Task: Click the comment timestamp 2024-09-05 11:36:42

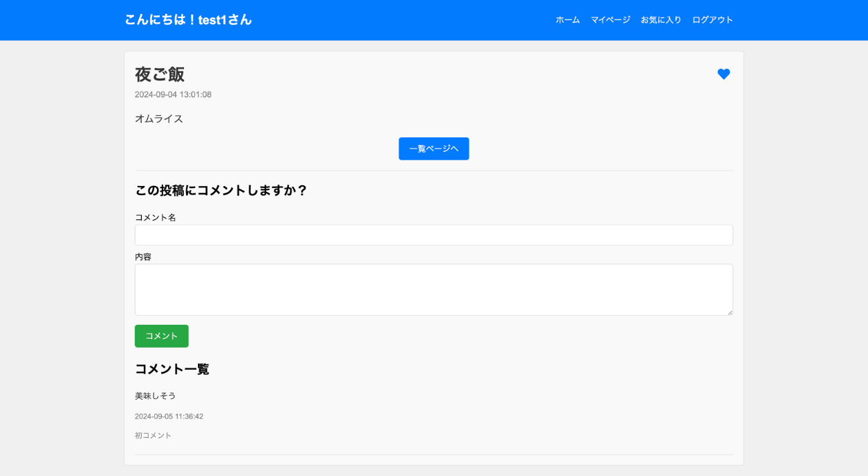Action: (x=169, y=416)
